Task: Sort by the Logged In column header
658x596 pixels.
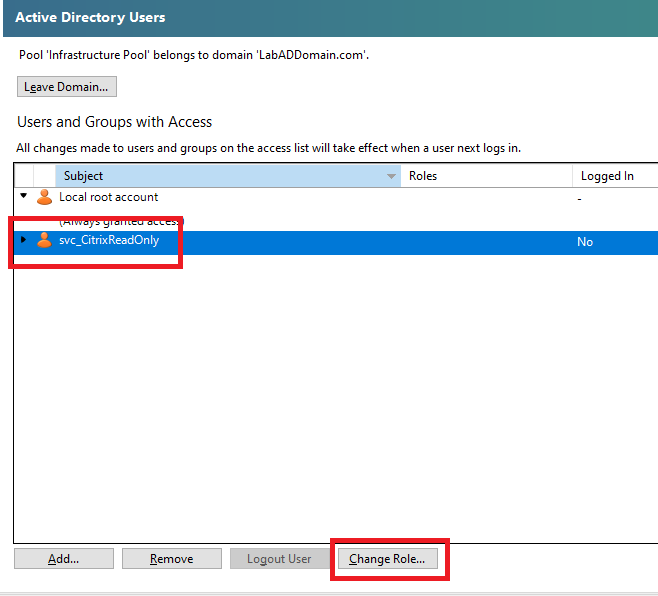Action: point(612,176)
